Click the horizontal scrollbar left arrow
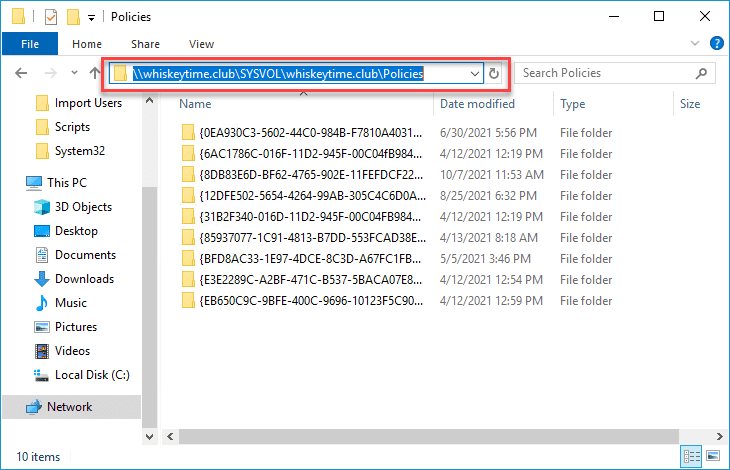730x470 pixels. pyautogui.click(x=170, y=436)
